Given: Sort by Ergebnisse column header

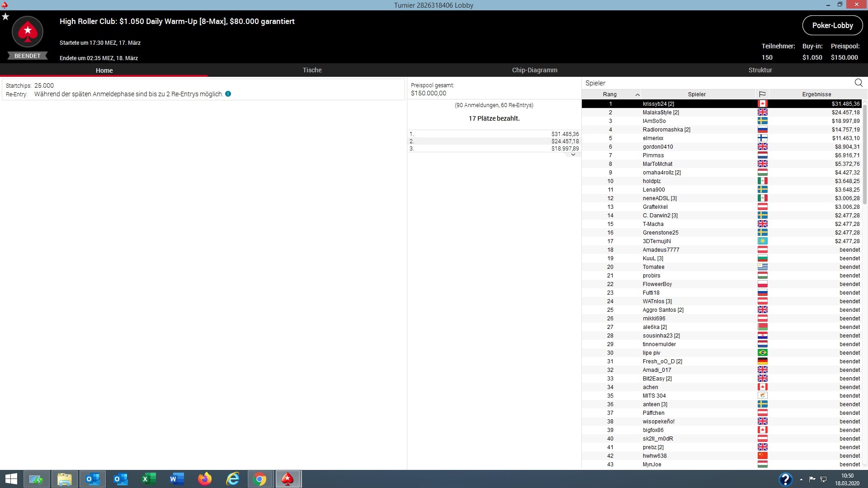Looking at the screenshot, I should coord(816,94).
